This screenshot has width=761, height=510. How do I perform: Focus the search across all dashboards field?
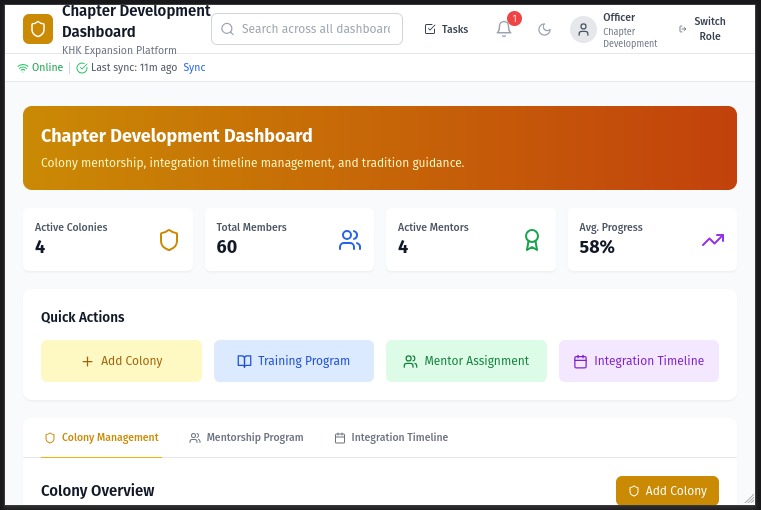click(307, 29)
